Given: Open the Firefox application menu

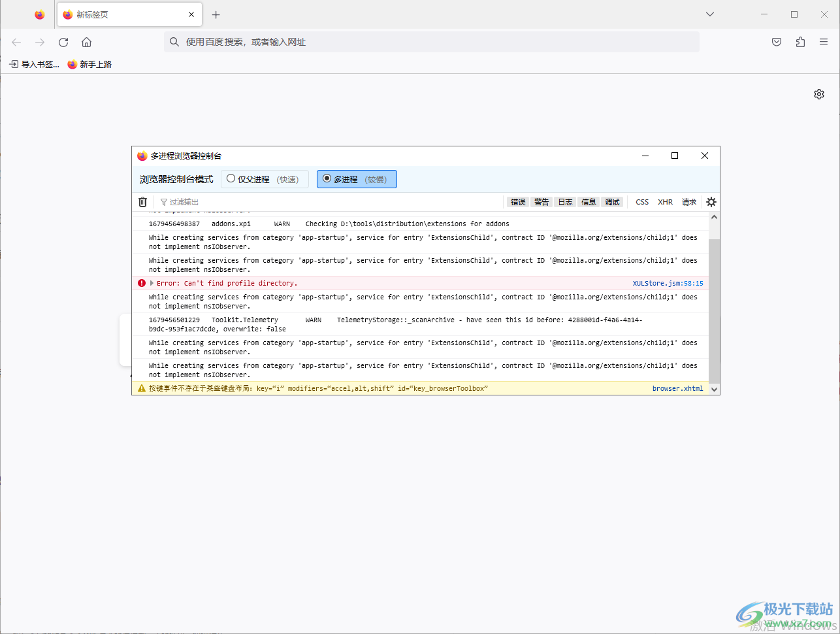Looking at the screenshot, I should coord(824,42).
